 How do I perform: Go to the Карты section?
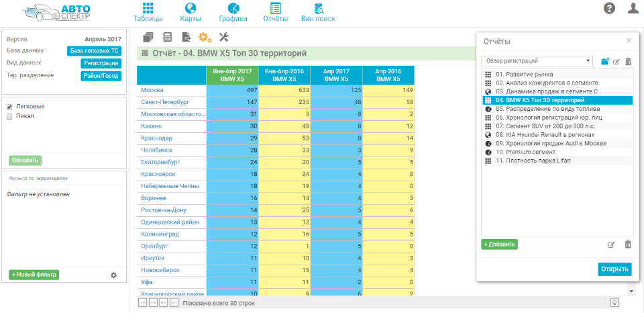coord(191,12)
